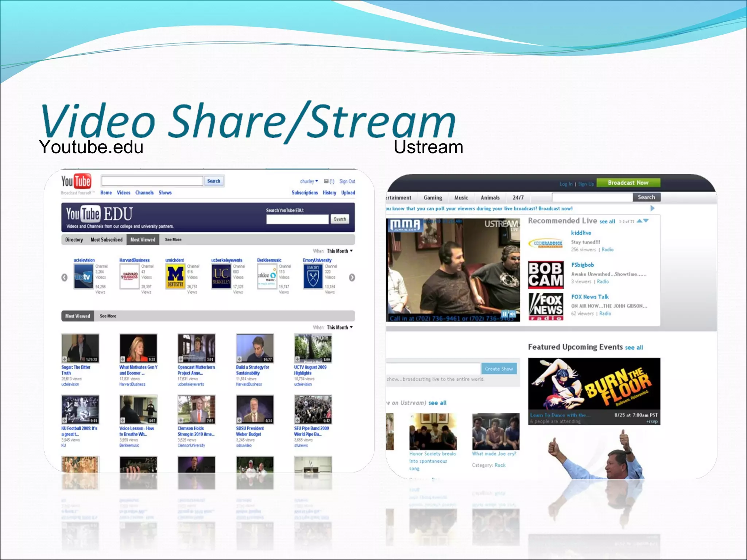Open the uctelevision channel logo
Screen dimensions: 747x560
click(x=83, y=276)
